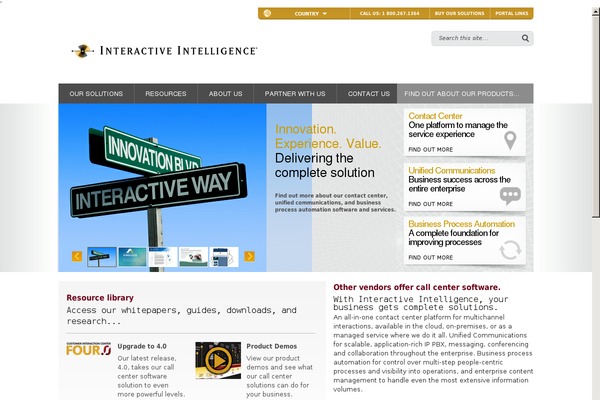Screen dimensions: 600x400
Task: Open the Portal Links item
Action: [x=512, y=13]
